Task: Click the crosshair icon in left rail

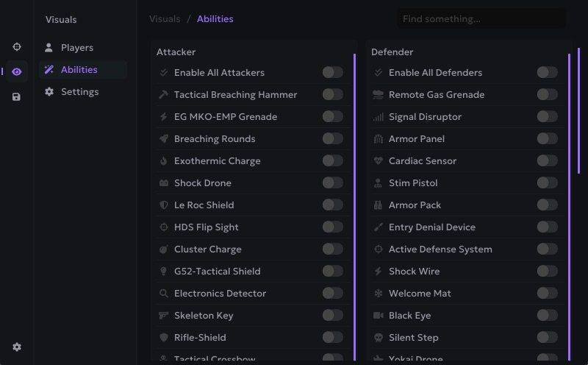Action: tap(17, 47)
